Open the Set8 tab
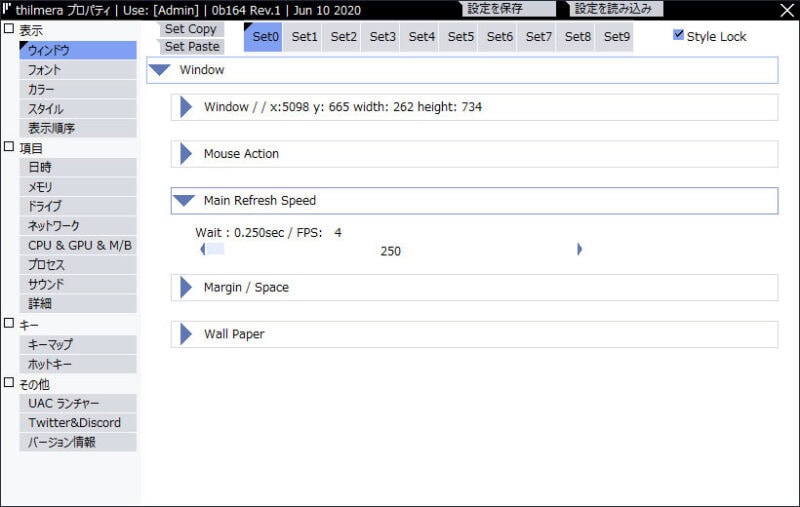The width and height of the screenshot is (800, 507). pyautogui.click(x=576, y=37)
